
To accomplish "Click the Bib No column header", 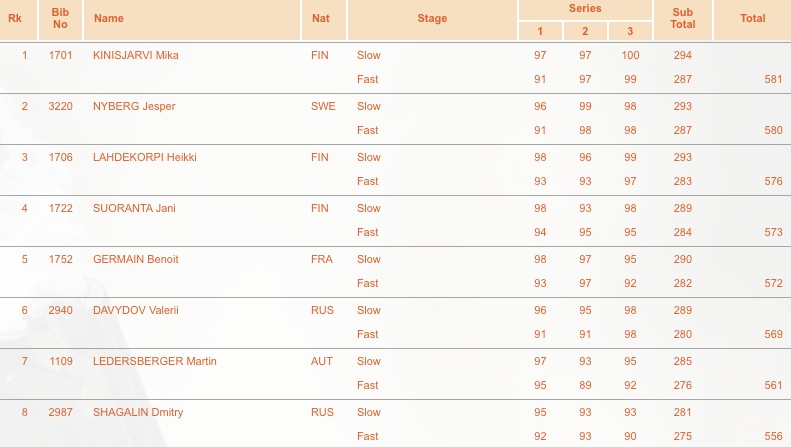I will pyautogui.click(x=60, y=19).
